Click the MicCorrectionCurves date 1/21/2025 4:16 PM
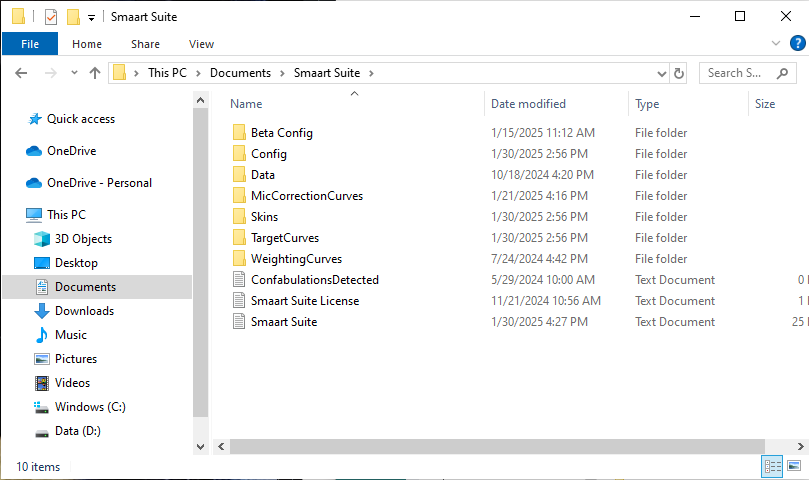The height and width of the screenshot is (480, 809). point(539,196)
